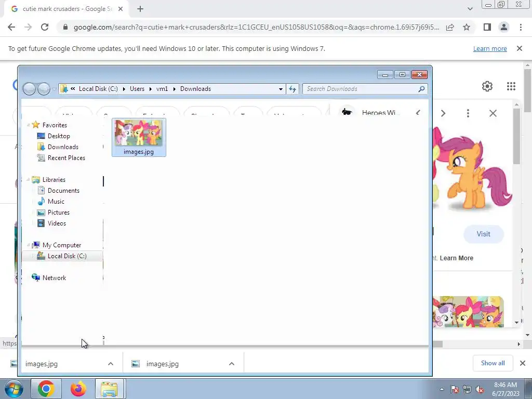The width and height of the screenshot is (532, 399).
Task: Select Local Disk (C:) in sidebar
Action: click(x=62, y=256)
